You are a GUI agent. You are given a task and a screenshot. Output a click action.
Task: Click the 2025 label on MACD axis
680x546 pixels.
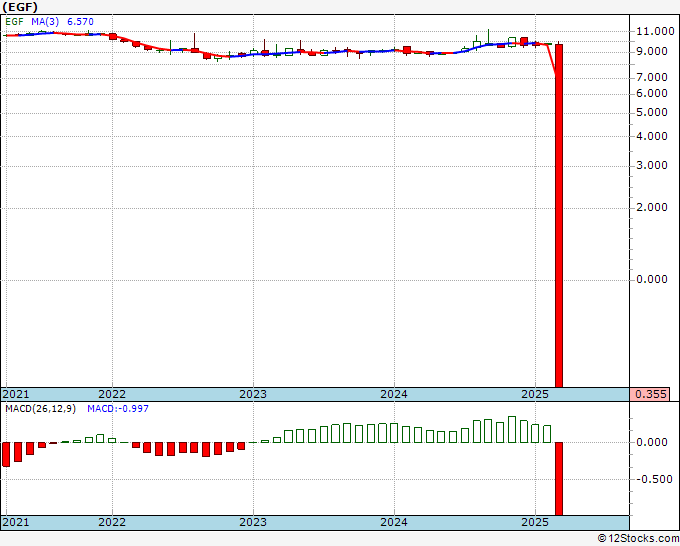click(x=535, y=522)
